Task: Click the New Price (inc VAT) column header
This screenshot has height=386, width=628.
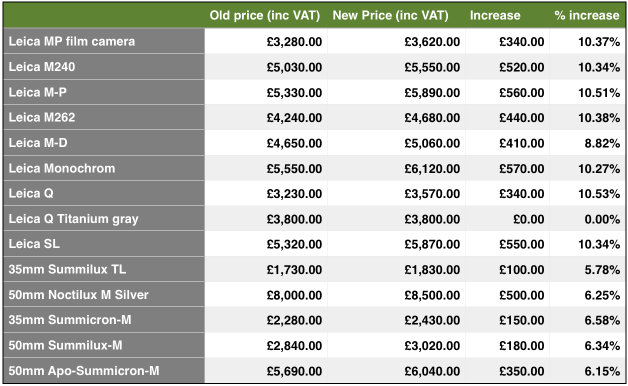Action: [x=390, y=15]
